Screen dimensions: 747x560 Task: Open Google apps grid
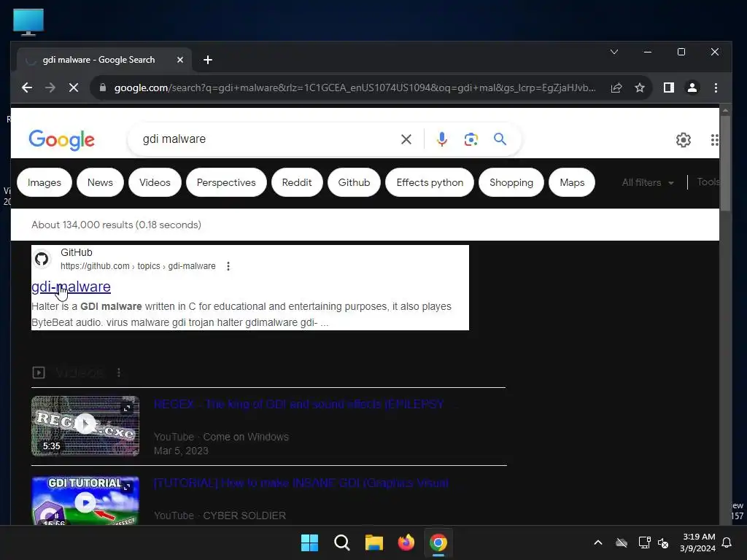(x=715, y=139)
